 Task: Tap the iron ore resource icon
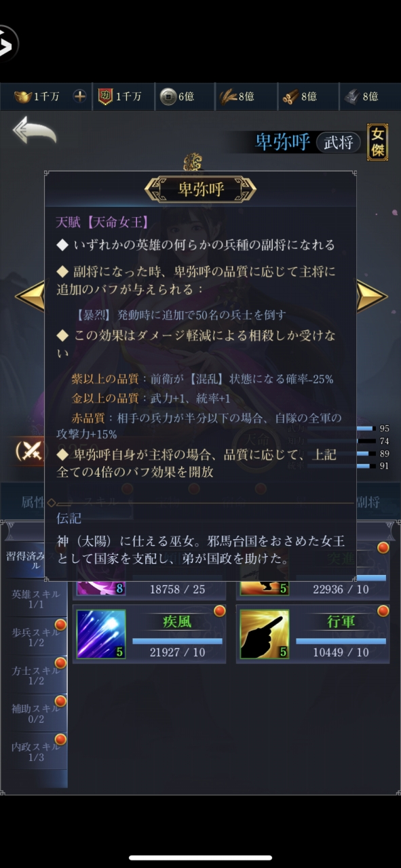tap(351, 96)
